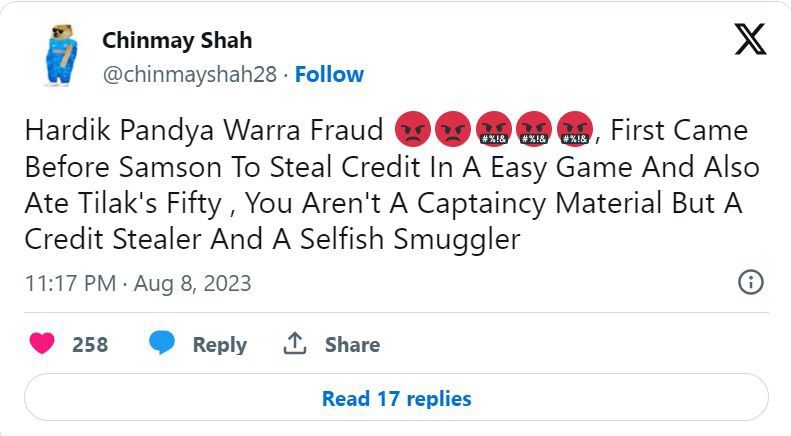This screenshot has width=791, height=436.
Task: Click the middle cursing face emoji
Action: point(534,131)
